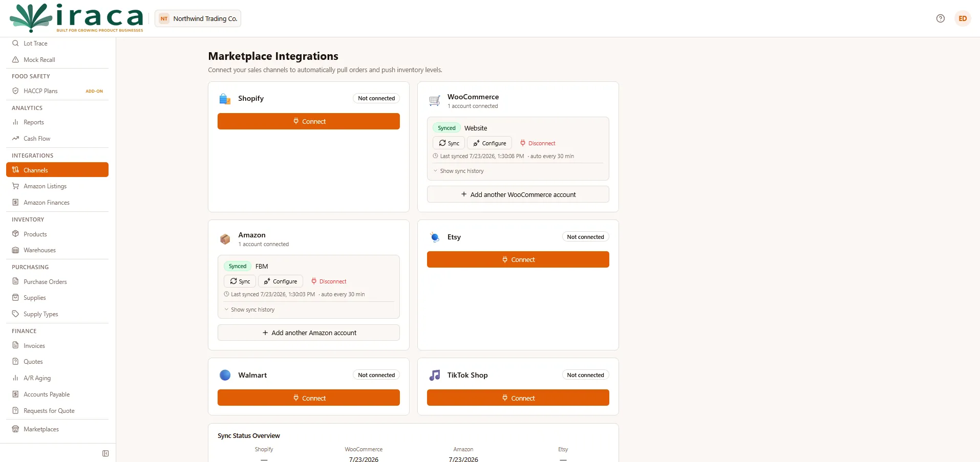980x462 pixels.
Task: Click Etsy Not connected badge
Action: (585, 237)
